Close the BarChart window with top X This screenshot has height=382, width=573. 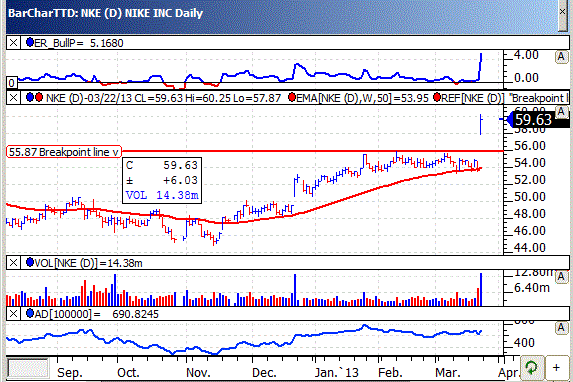tap(562, 12)
